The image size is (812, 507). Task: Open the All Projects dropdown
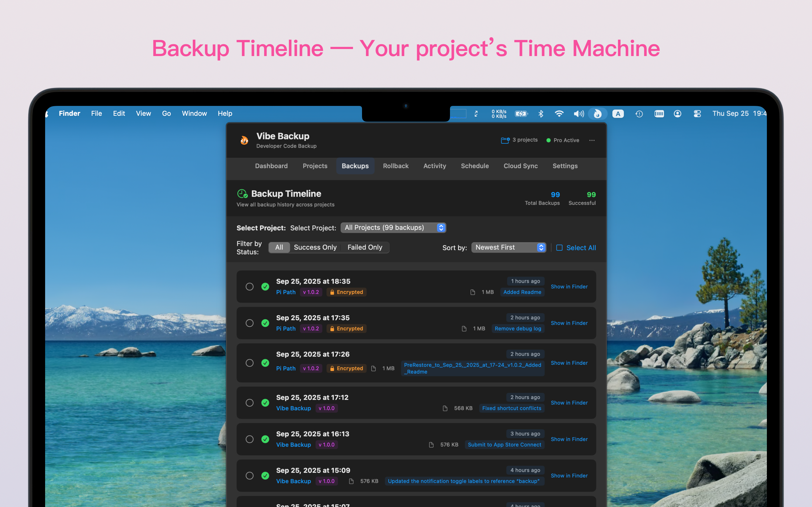(x=393, y=227)
